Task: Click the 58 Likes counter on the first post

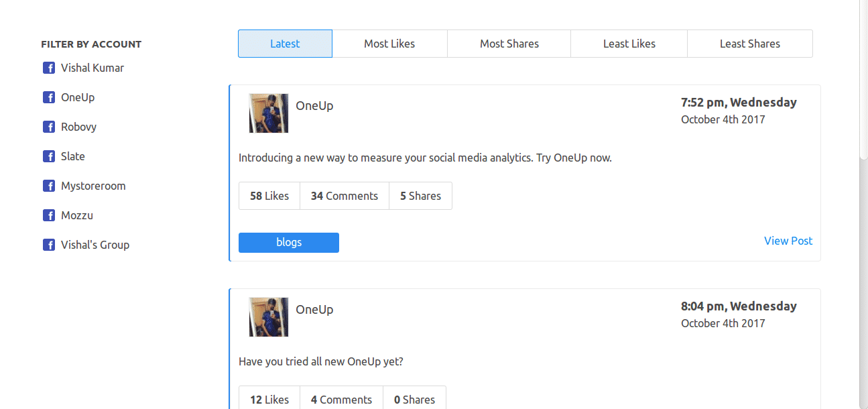Action: point(269,195)
